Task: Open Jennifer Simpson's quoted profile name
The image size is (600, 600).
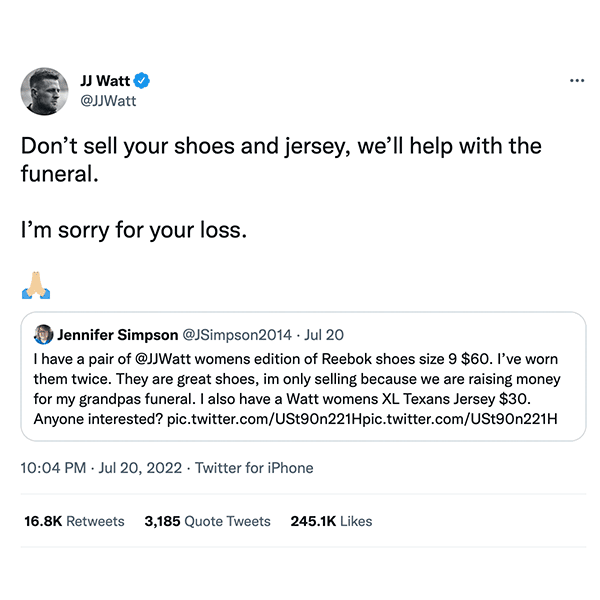Action: click(x=117, y=335)
